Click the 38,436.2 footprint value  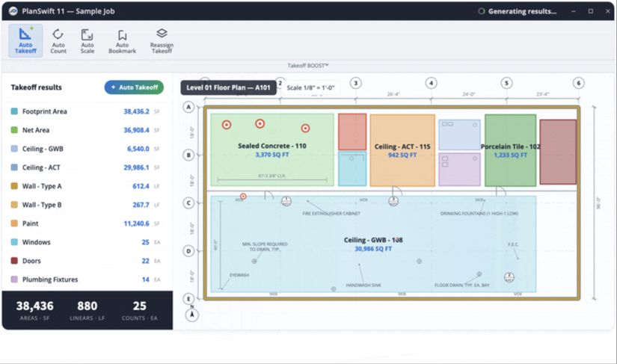[136, 111]
